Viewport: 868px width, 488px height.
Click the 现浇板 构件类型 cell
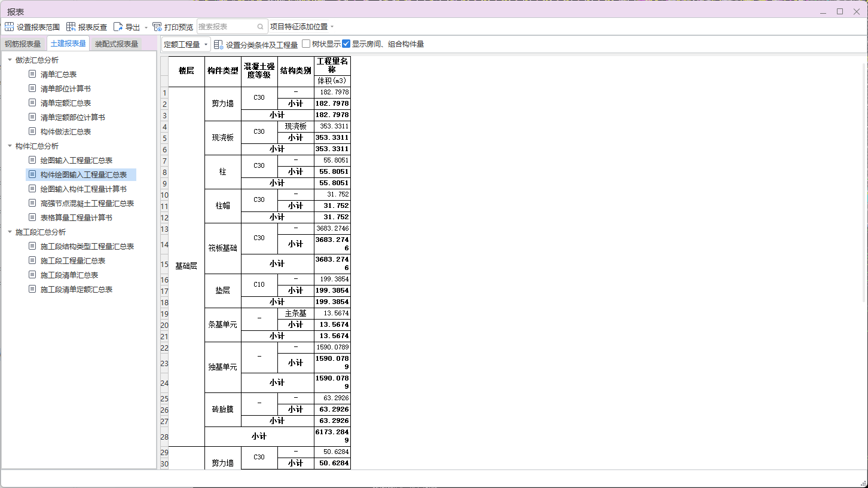tap(223, 137)
